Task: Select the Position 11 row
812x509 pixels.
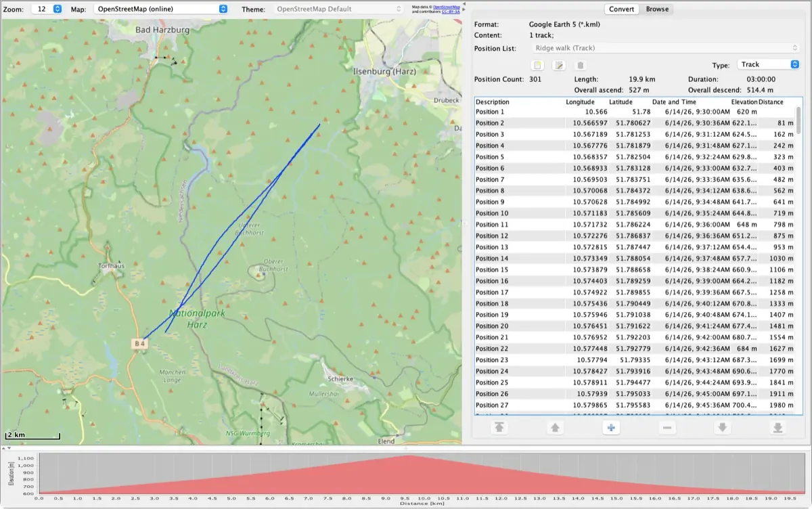Action: tap(635, 225)
